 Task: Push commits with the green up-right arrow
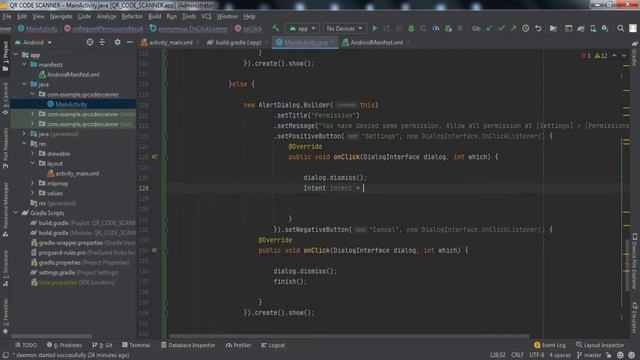[513, 29]
